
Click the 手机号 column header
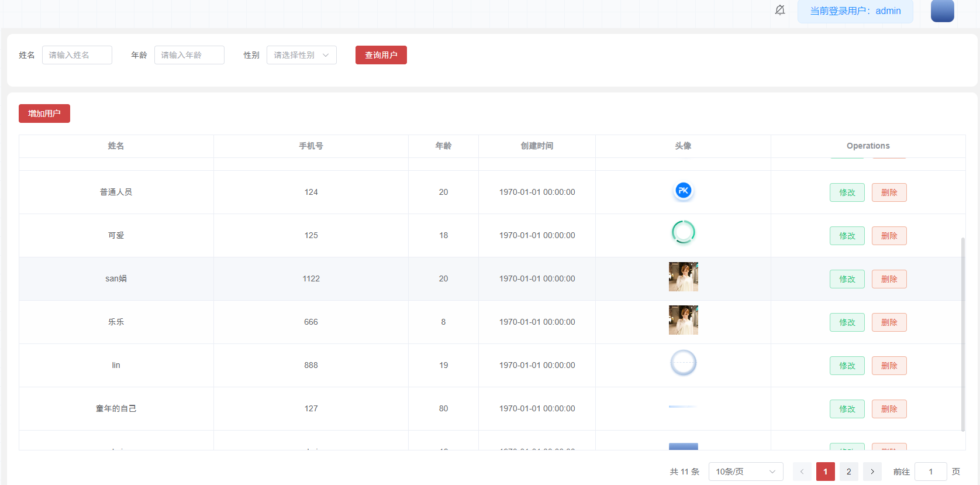tap(311, 146)
